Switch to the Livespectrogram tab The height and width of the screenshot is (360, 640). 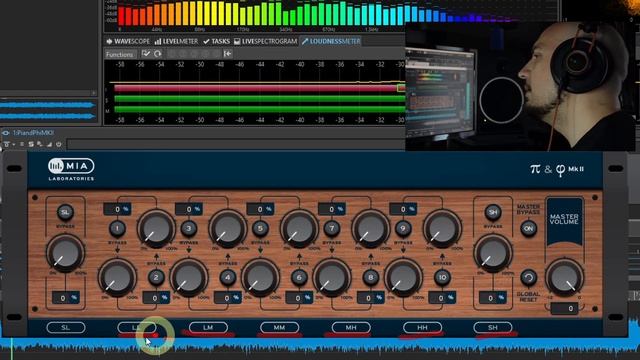point(265,41)
